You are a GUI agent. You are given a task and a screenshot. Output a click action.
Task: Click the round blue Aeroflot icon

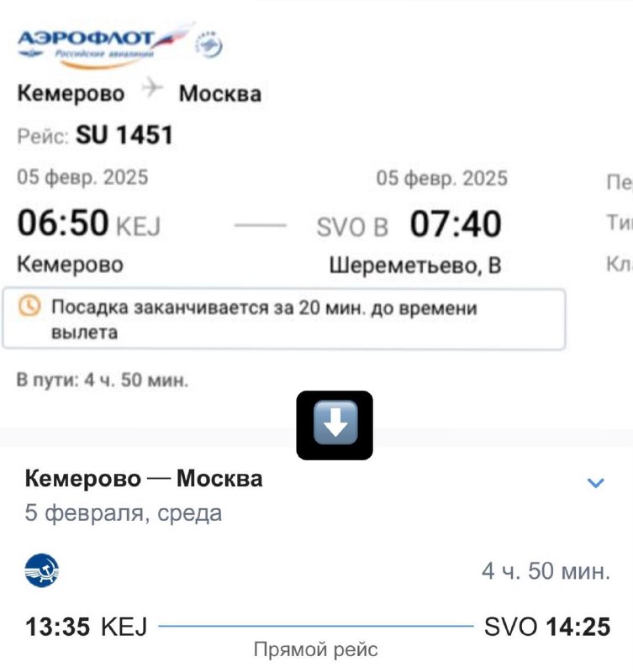pos(42,571)
